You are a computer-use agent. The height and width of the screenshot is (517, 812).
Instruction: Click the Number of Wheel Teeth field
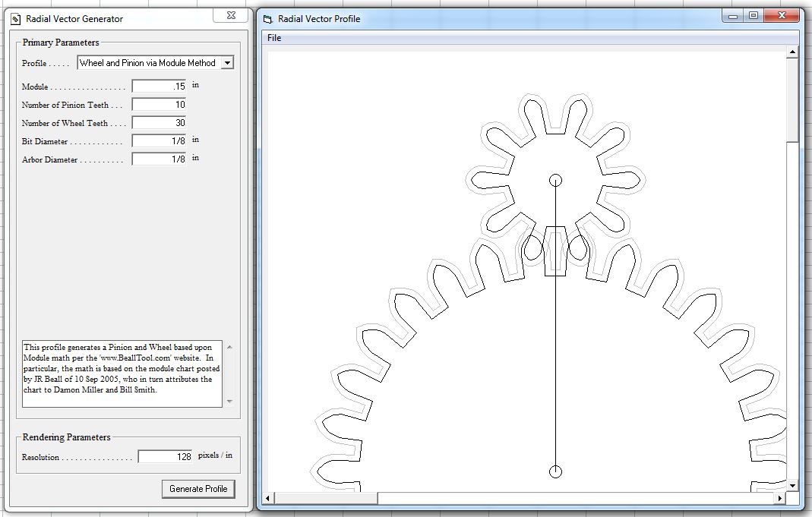(x=158, y=122)
